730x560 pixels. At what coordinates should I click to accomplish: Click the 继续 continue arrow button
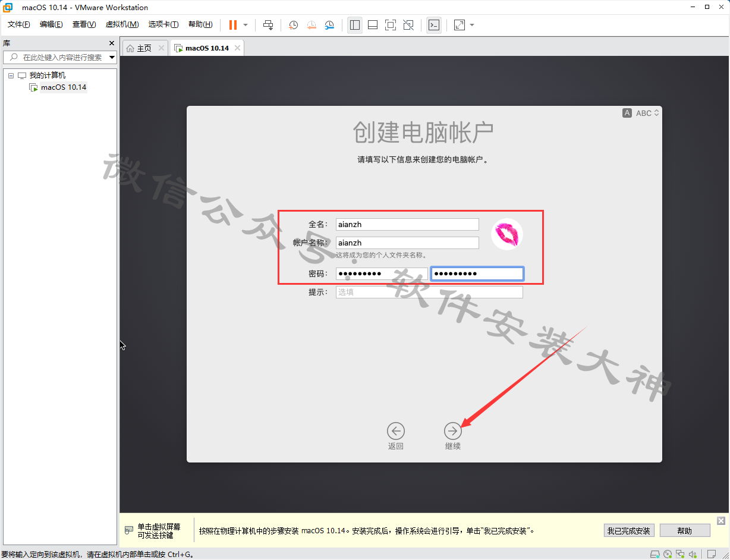(x=453, y=431)
